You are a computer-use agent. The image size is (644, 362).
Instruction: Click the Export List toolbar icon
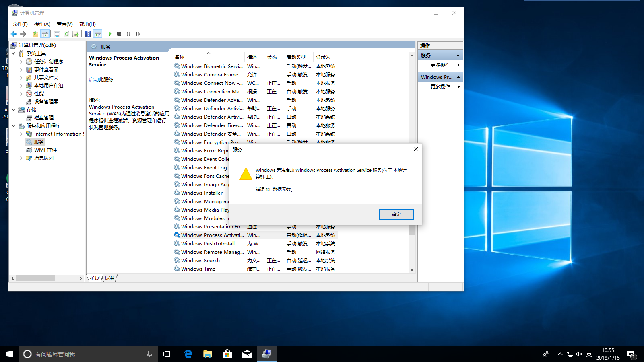[x=76, y=34]
